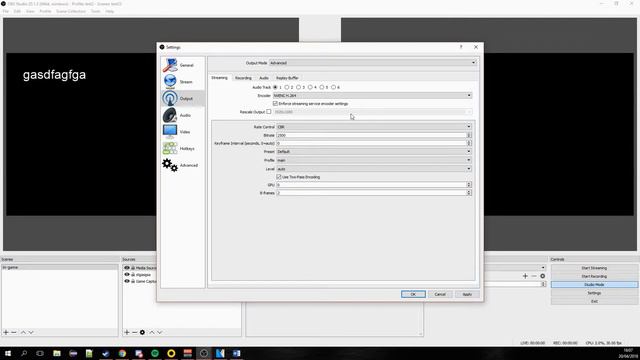Remove selected source with minus icon

coord(134,332)
